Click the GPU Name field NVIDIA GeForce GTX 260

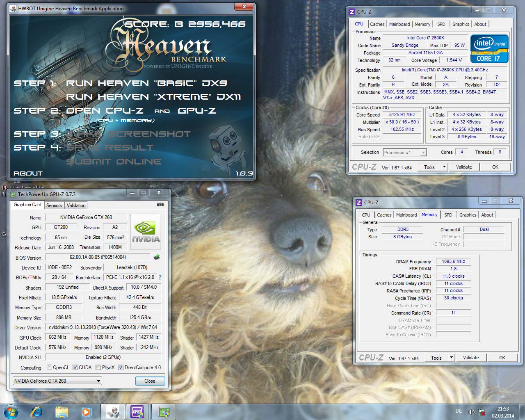click(x=86, y=217)
